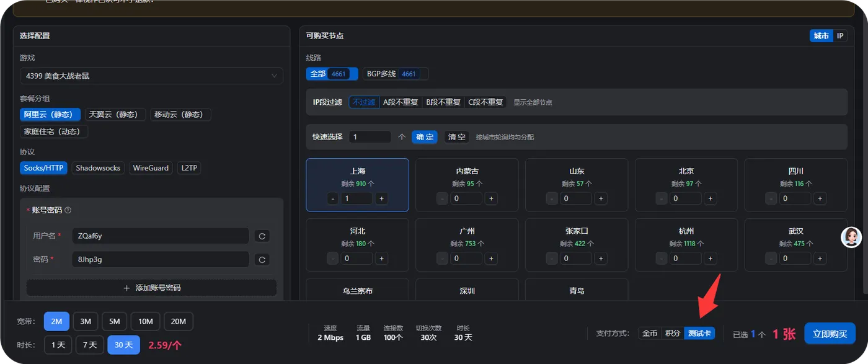868x364 pixels.
Task: Select 5M bandwidth
Action: [115, 321]
